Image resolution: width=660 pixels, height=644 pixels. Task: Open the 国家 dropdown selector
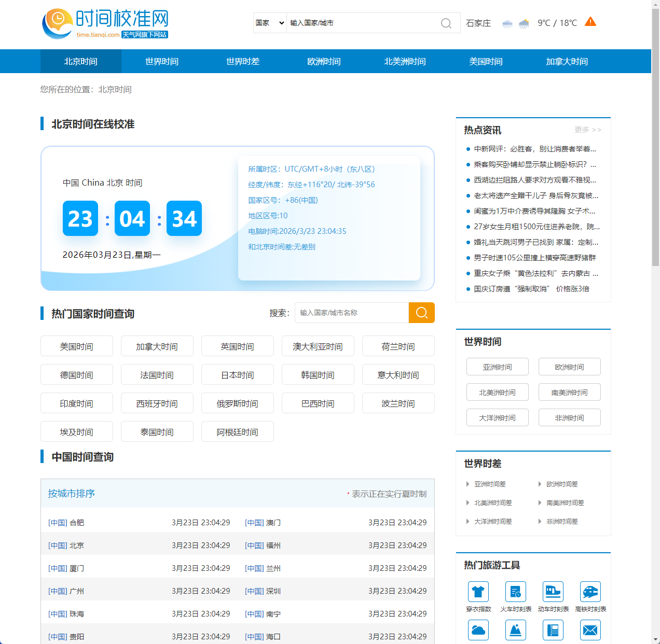pos(270,23)
